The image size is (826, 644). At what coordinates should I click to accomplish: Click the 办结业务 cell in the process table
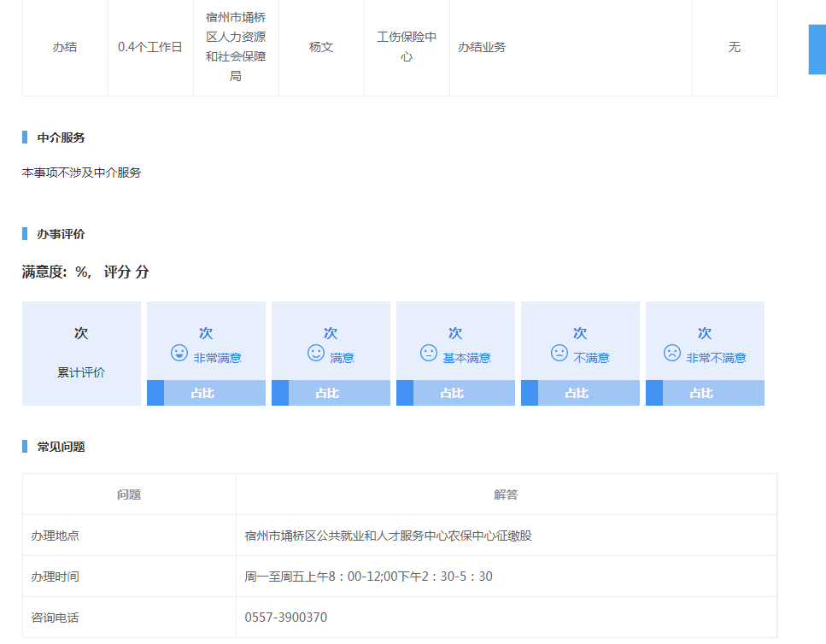(x=482, y=47)
